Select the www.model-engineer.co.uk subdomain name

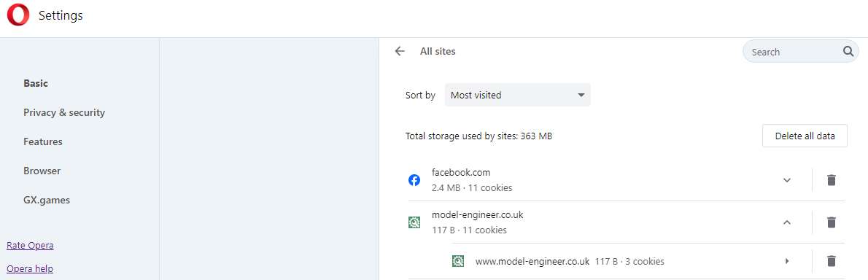click(x=532, y=261)
